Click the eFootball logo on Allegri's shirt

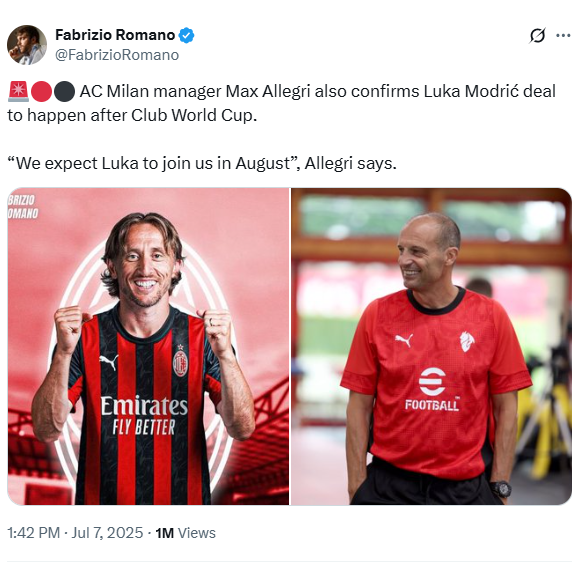(x=432, y=389)
